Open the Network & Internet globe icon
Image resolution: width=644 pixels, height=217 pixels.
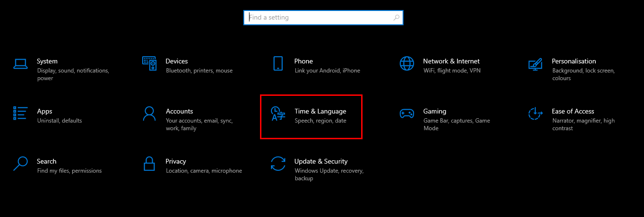pyautogui.click(x=407, y=63)
